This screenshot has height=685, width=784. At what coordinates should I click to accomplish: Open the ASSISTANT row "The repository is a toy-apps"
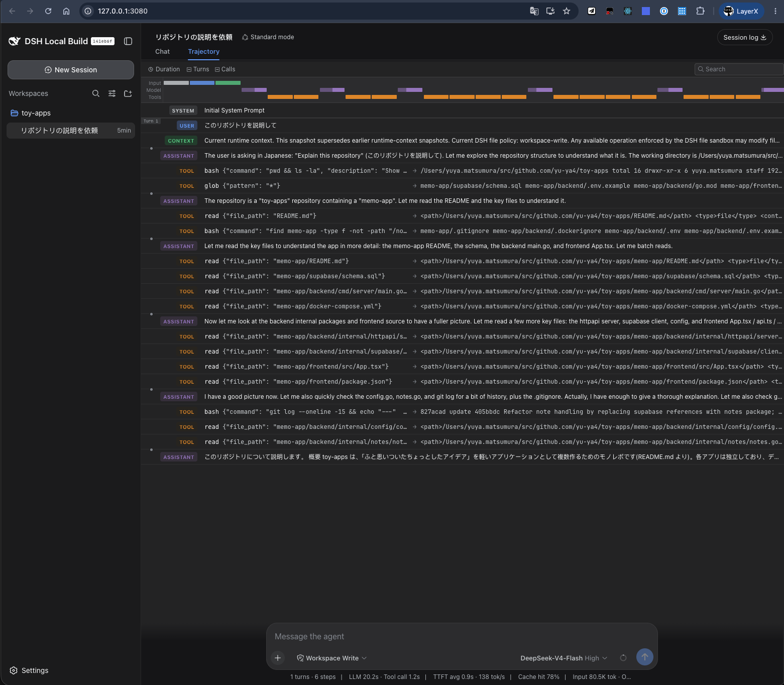[x=462, y=201]
